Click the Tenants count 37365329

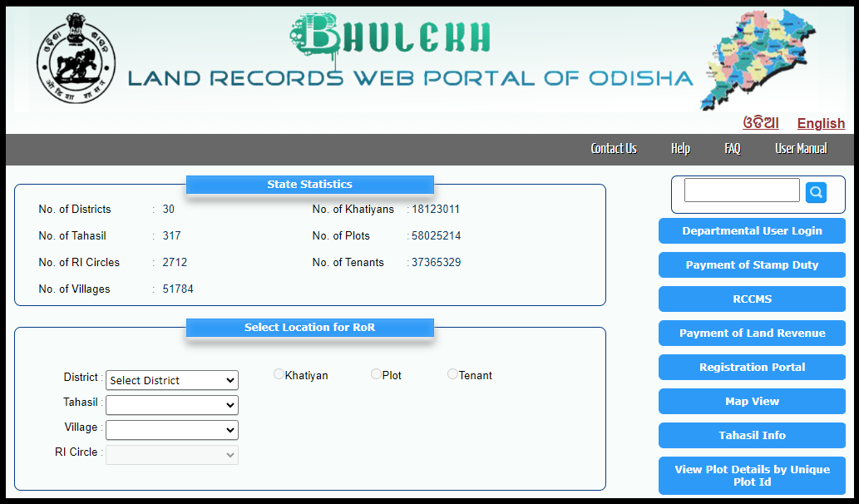pyautogui.click(x=436, y=263)
